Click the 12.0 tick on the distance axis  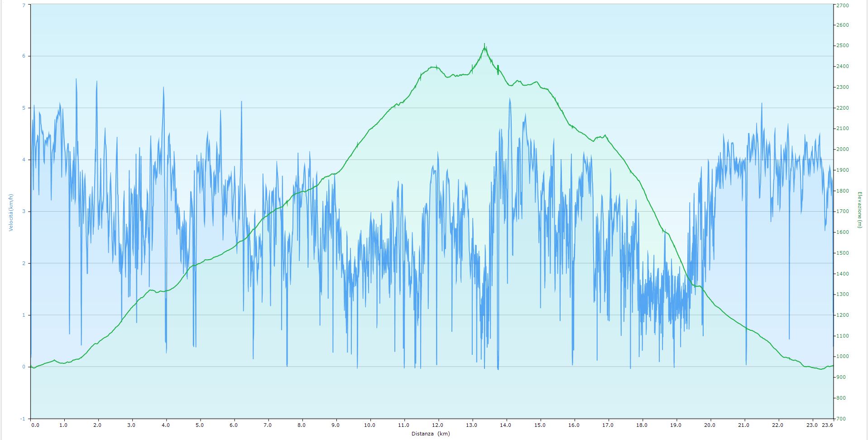437,425
